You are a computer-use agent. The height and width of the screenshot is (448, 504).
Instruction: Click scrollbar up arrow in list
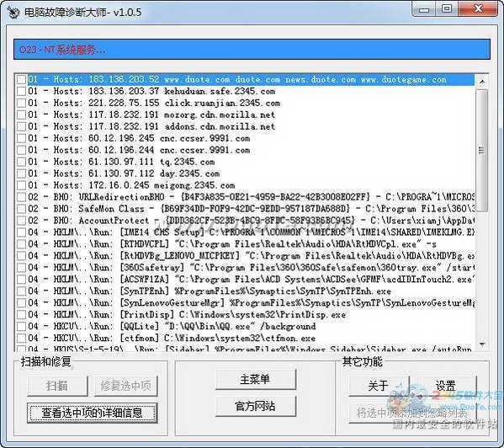(482, 82)
